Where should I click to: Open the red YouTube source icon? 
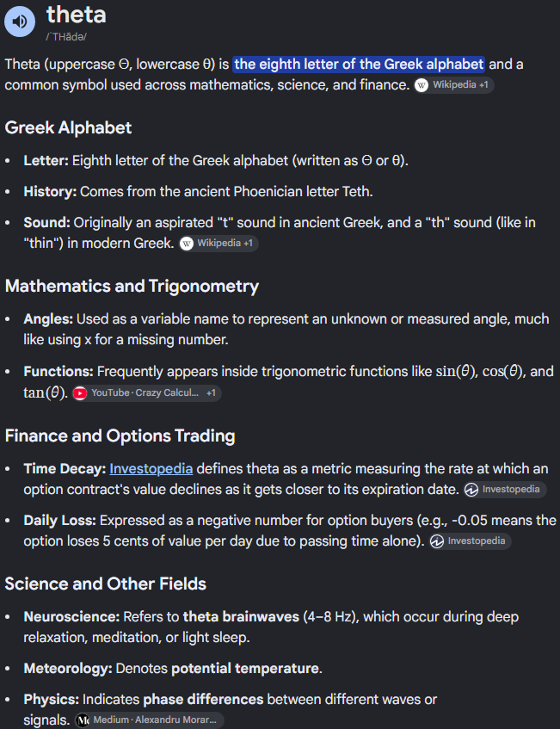pyautogui.click(x=80, y=393)
